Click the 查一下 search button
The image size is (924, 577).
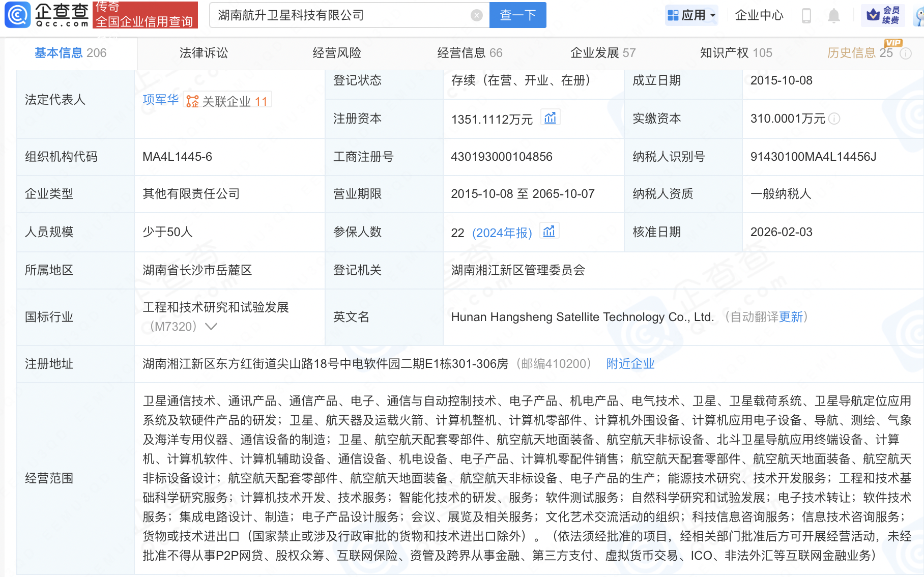pos(517,15)
